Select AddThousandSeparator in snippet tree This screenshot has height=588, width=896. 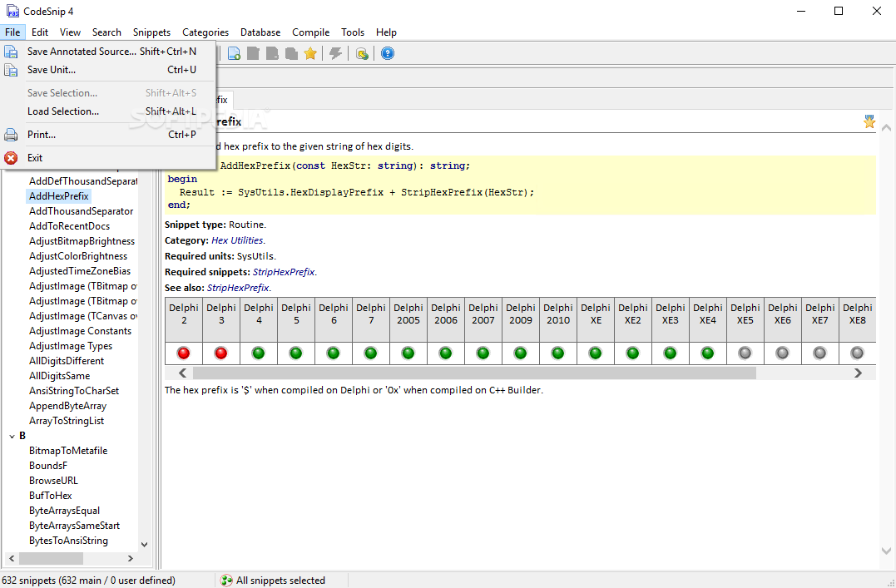point(82,211)
